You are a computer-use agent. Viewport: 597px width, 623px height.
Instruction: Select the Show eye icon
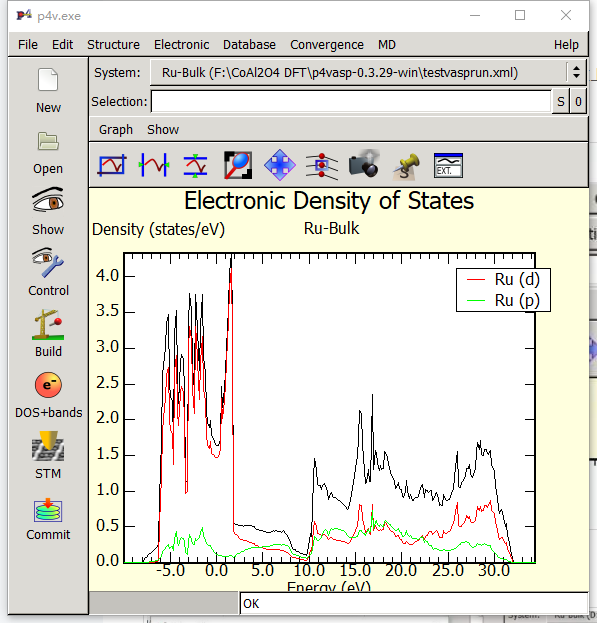click(48, 200)
